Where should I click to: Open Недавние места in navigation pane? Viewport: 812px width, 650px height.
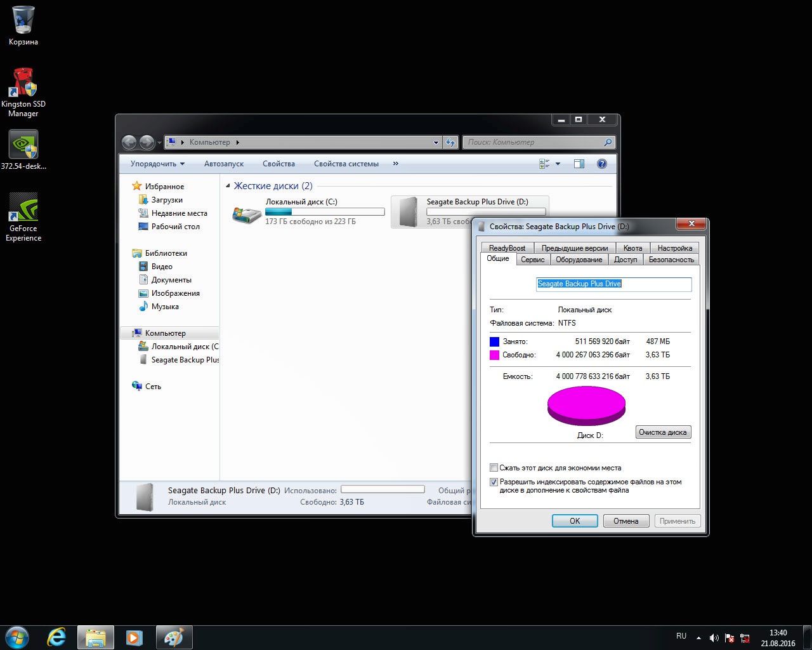point(179,213)
